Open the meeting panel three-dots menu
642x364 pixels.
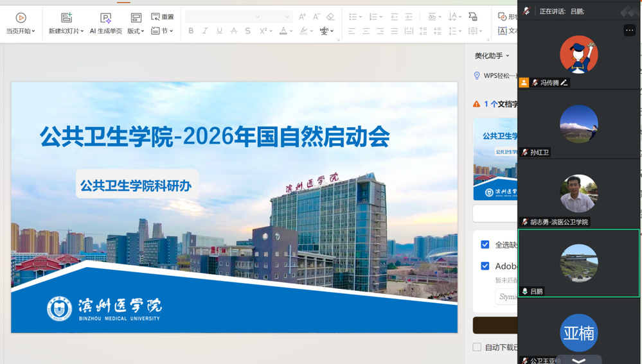(629, 30)
